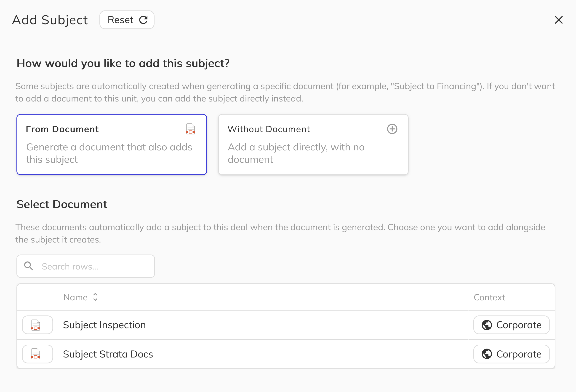The width and height of the screenshot is (576, 392).
Task: Click the Reset button
Action: point(127,20)
